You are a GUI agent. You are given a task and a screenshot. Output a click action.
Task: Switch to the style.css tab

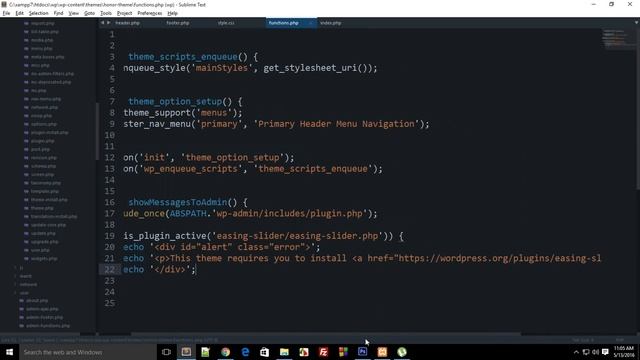(x=226, y=23)
